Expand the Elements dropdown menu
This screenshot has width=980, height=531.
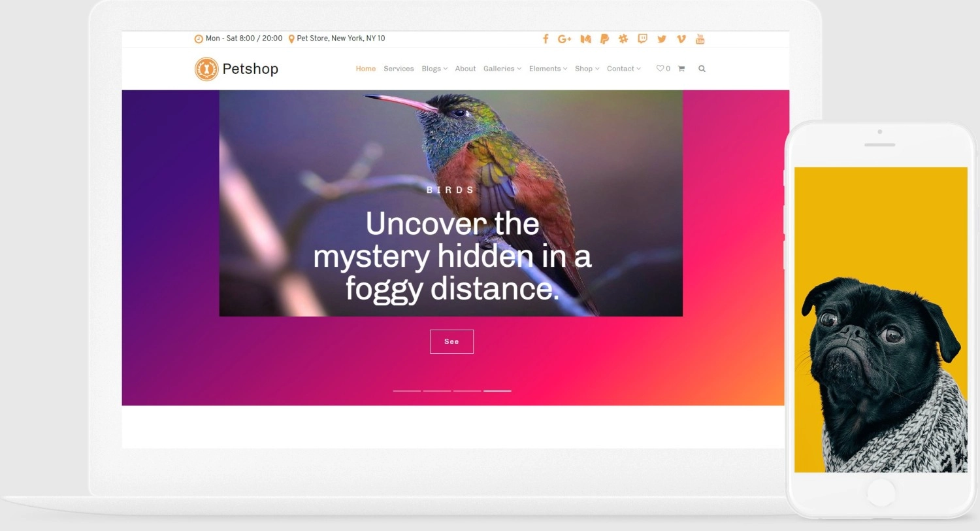tap(547, 69)
